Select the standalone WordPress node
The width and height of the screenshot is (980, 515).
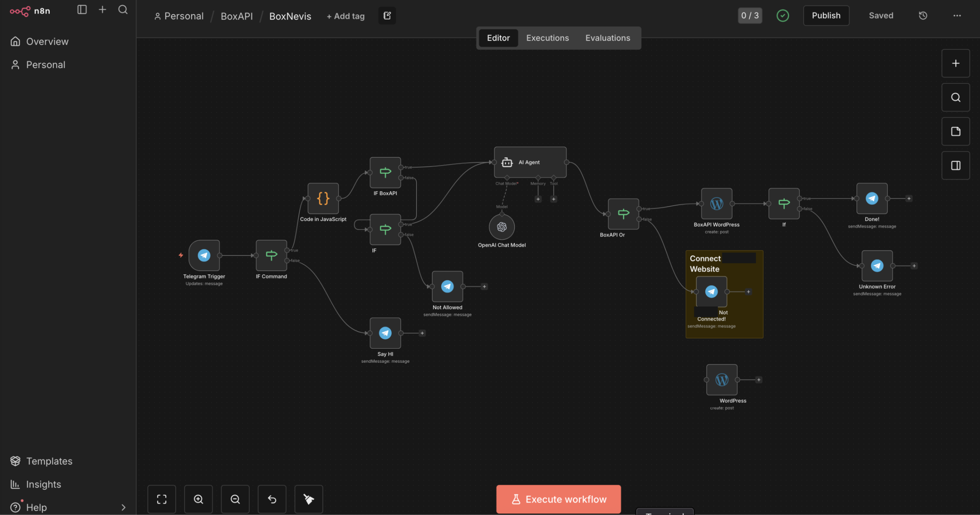coord(722,380)
